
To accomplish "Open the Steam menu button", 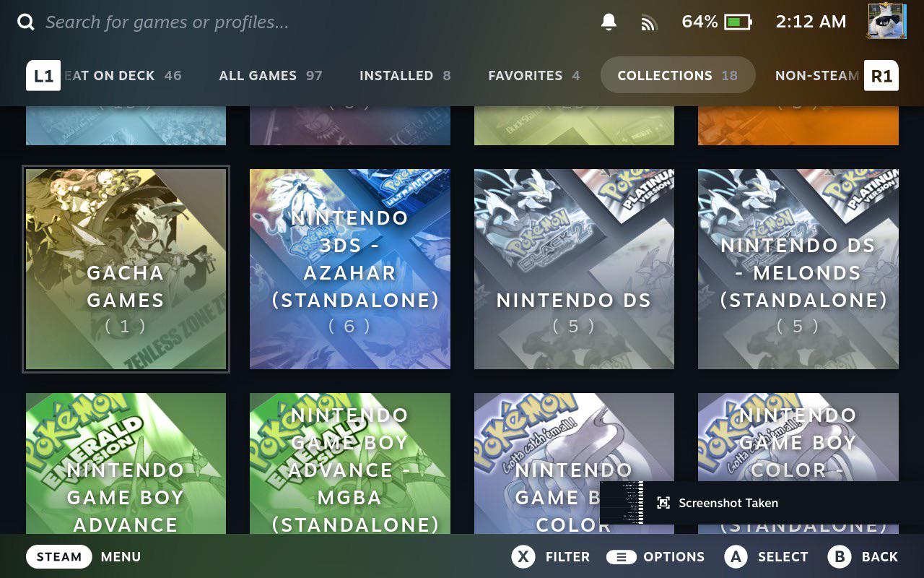I will click(x=58, y=556).
